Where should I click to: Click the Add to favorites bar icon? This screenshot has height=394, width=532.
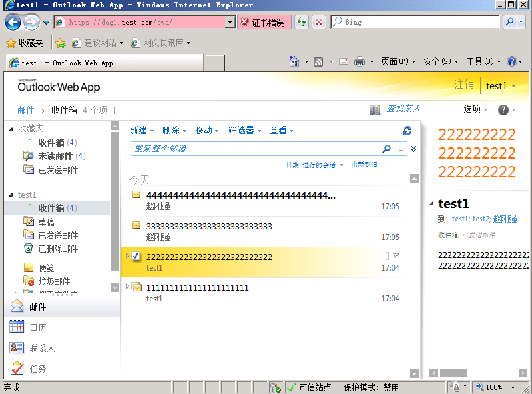tap(61, 43)
